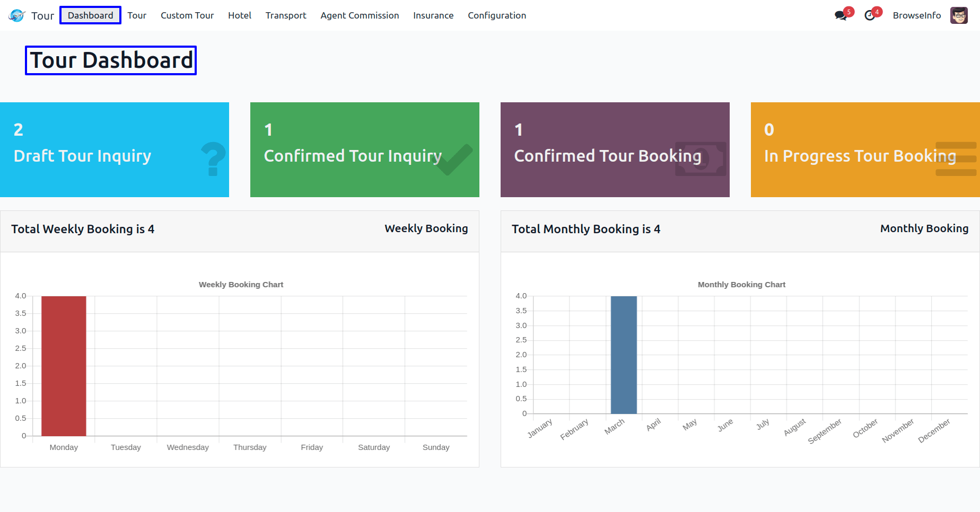980x512 pixels.
Task: Open the Insurance menu
Action: point(433,15)
